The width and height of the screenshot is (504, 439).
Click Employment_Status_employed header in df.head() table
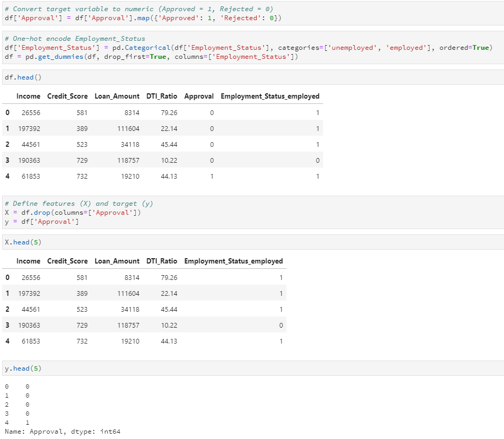click(270, 96)
